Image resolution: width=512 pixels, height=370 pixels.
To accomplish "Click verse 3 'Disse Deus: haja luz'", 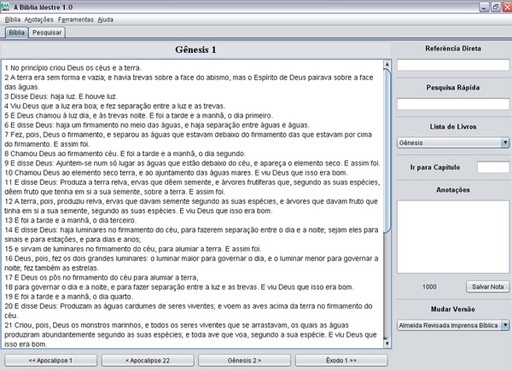I will (61, 97).
